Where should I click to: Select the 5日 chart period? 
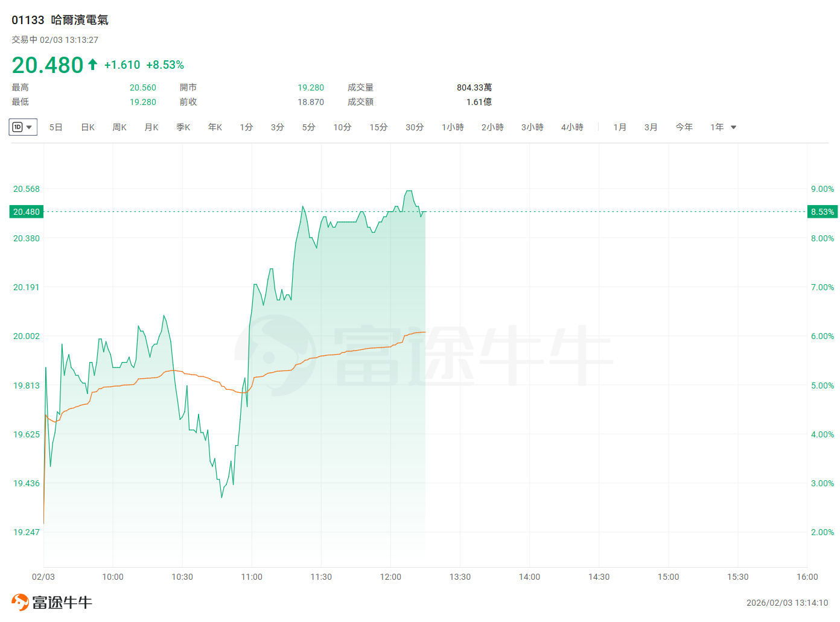click(56, 127)
